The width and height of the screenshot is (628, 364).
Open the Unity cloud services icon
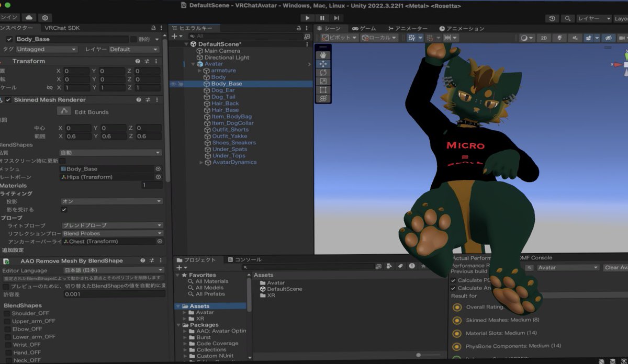28,18
